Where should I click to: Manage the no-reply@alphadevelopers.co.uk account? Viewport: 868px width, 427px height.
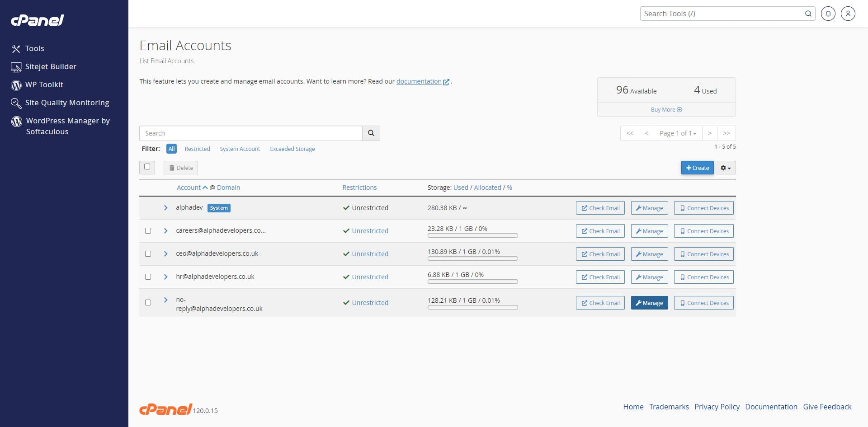pos(649,303)
